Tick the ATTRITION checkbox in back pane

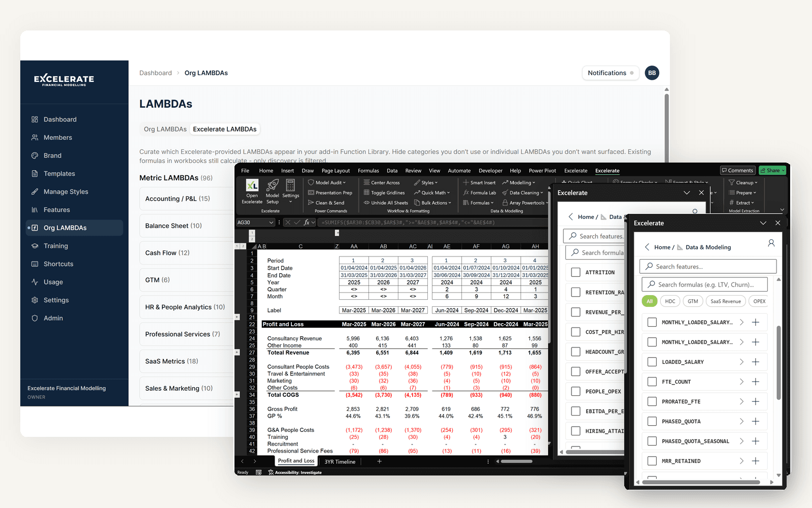click(576, 272)
